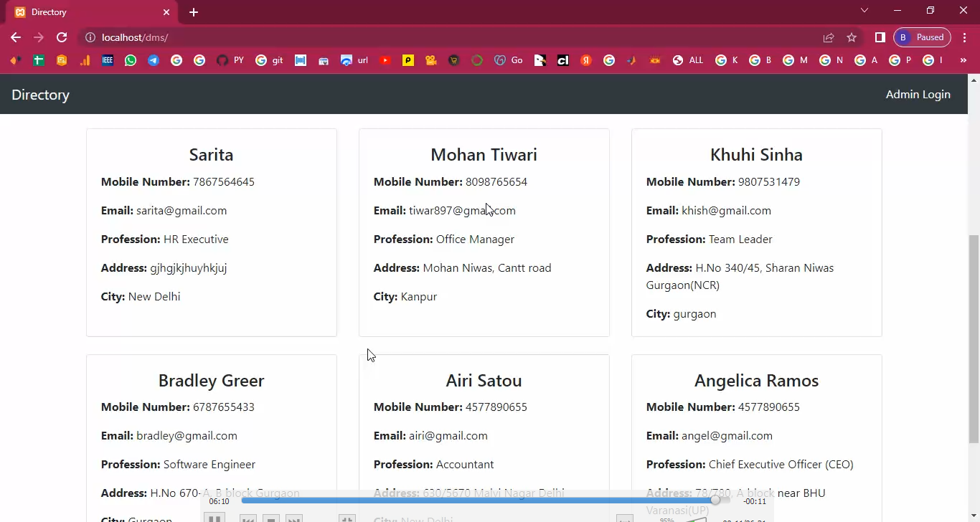The image size is (980, 522).
Task: Click the share page icon
Action: click(x=829, y=37)
